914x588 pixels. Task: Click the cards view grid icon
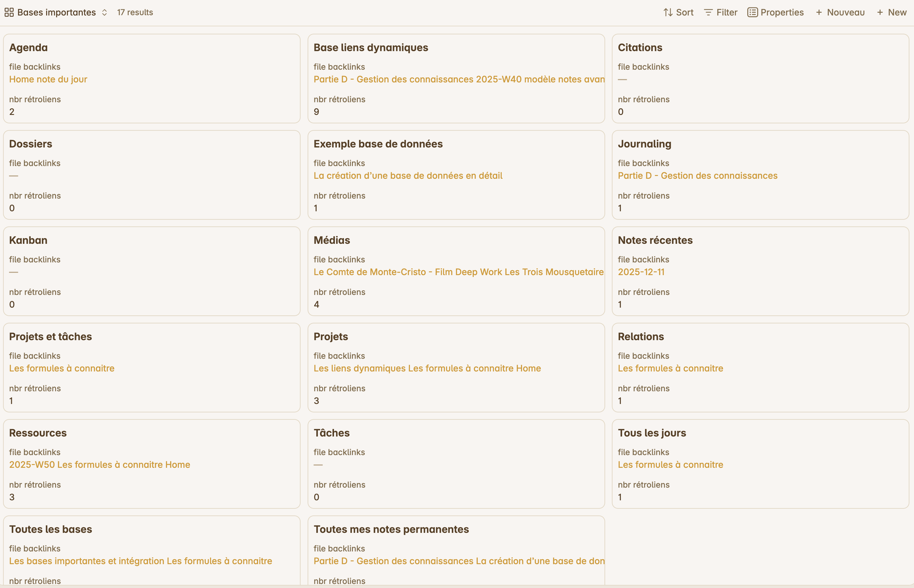pos(9,13)
